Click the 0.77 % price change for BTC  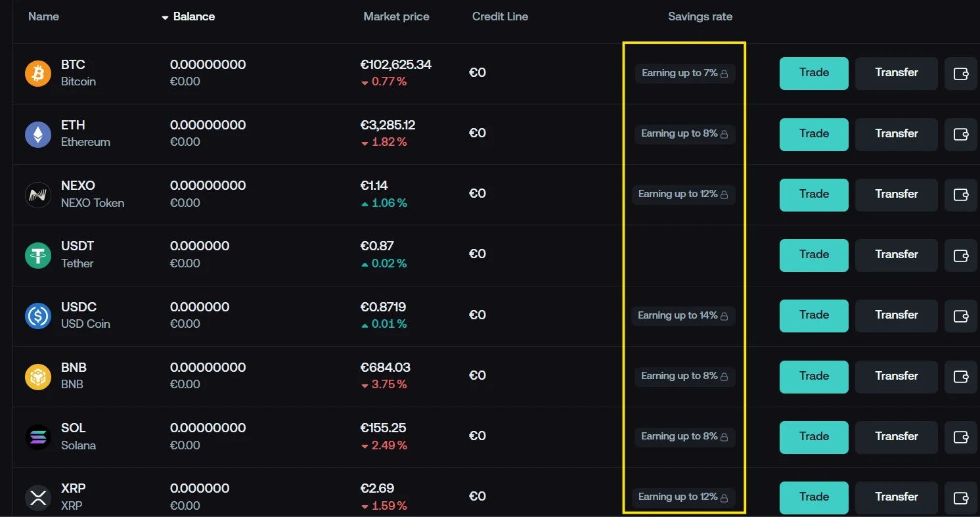[x=384, y=82]
